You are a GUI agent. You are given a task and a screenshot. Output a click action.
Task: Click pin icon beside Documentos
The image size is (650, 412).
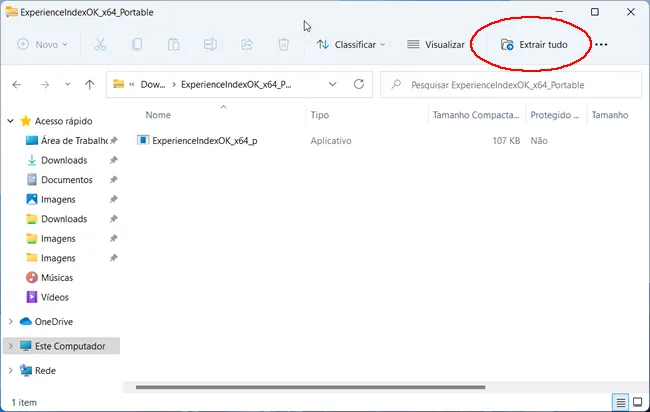114,180
